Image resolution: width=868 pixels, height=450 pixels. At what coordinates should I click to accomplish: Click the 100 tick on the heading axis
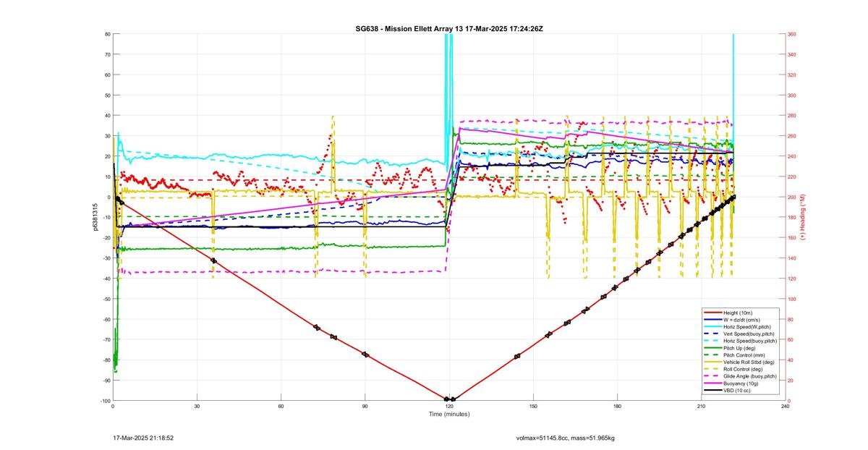tap(792, 299)
